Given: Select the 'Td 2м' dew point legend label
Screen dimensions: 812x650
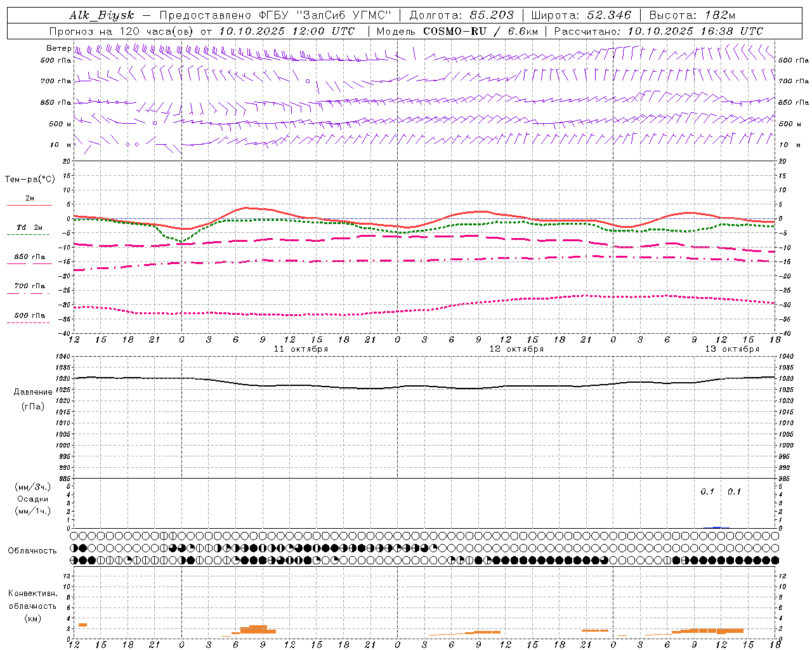Looking at the screenshot, I should 30,227.
